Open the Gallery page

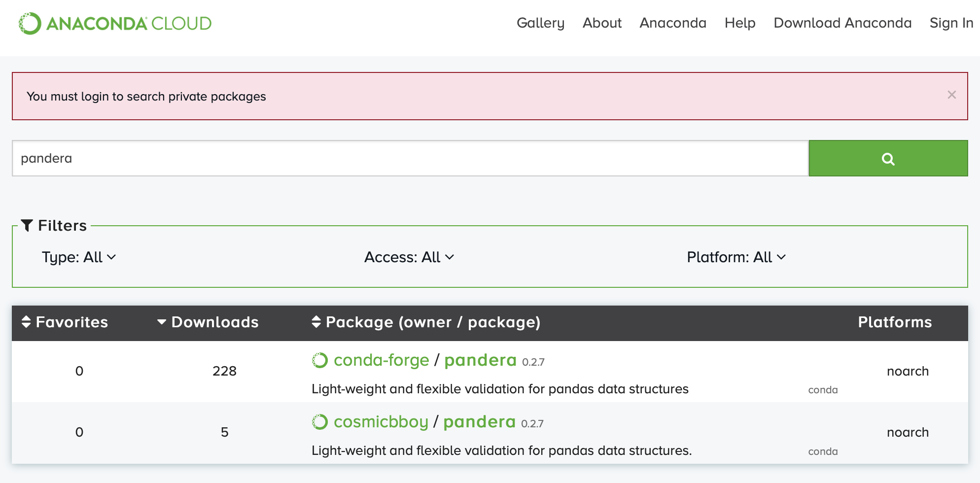(x=541, y=23)
